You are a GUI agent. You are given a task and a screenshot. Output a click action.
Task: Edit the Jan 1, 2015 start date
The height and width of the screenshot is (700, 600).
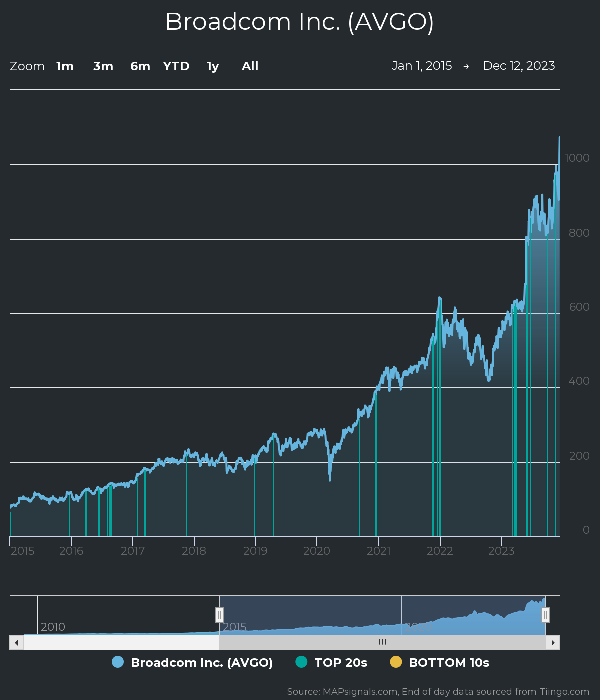click(422, 66)
